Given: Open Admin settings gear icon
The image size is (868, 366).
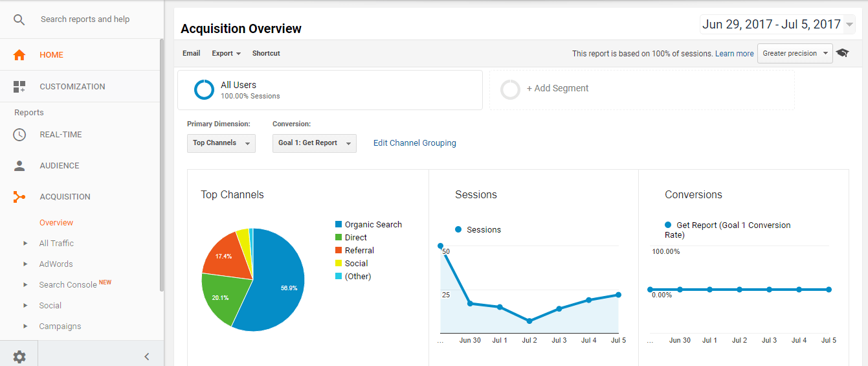Looking at the screenshot, I should click(x=19, y=356).
